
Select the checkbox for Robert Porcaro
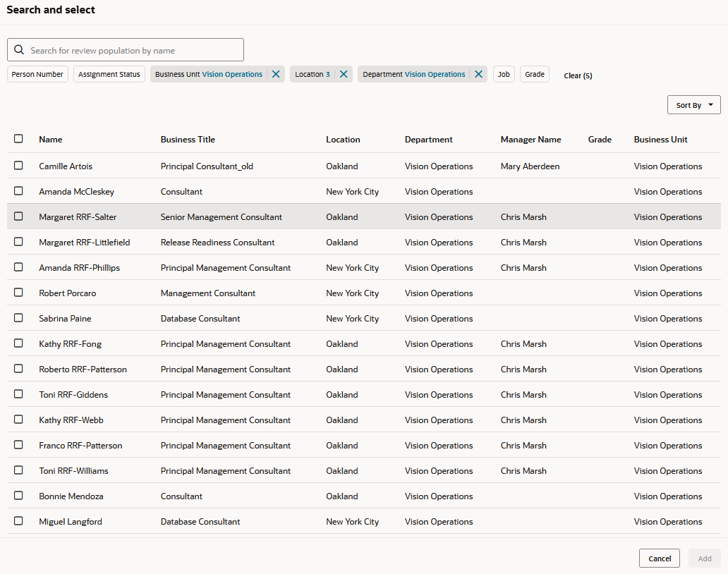18,293
